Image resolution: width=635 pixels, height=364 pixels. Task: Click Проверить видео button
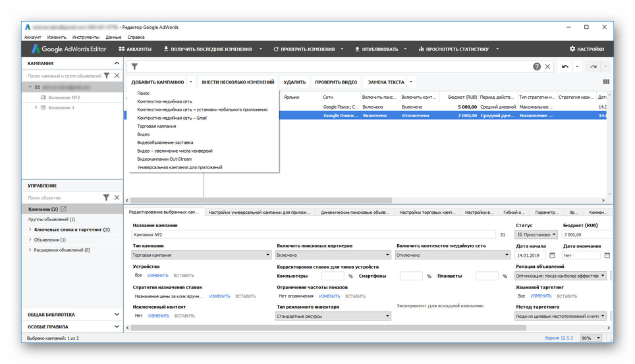(x=336, y=82)
